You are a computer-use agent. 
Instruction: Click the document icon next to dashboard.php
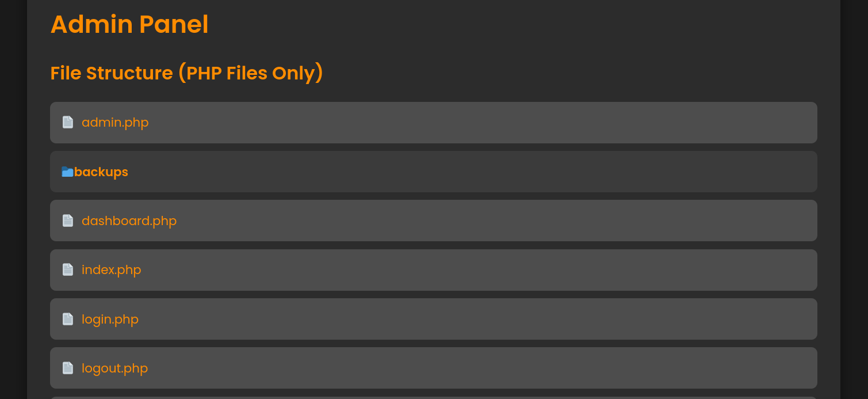[68, 221]
